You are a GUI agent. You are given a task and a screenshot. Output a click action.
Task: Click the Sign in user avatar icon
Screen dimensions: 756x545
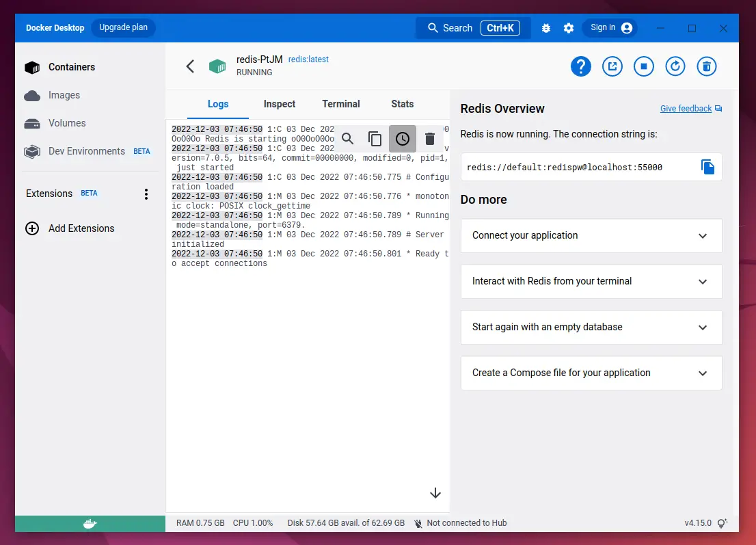pyautogui.click(x=627, y=28)
